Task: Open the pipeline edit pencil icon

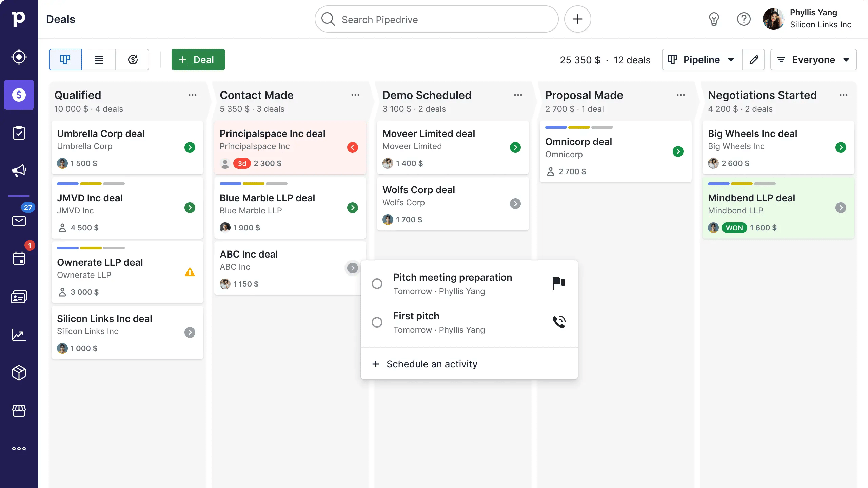Action: click(753, 60)
